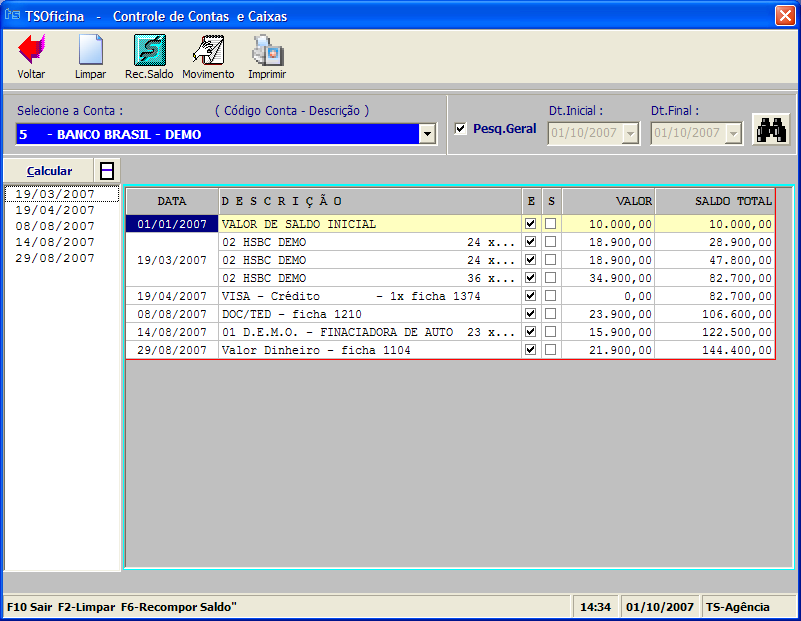Viewport: 801px width, 621px height.
Task: Click the 122.500,00 saldo total cell
Action: click(x=715, y=332)
